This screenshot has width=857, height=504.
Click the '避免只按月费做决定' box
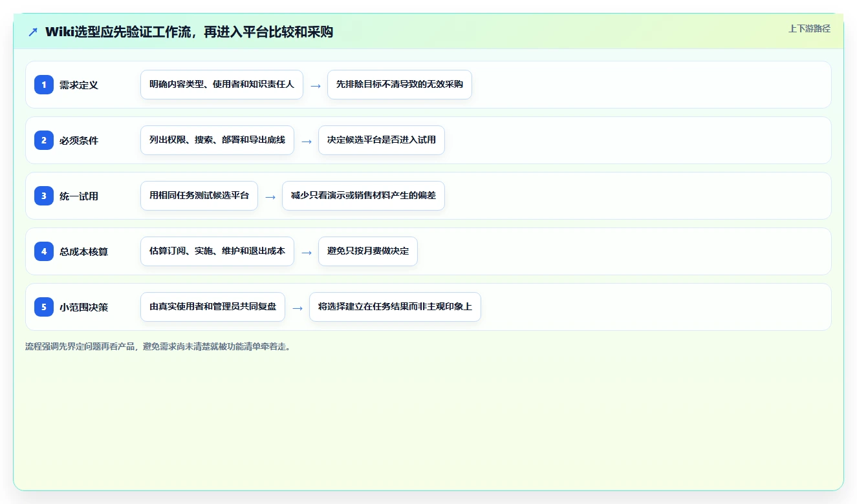pos(368,251)
